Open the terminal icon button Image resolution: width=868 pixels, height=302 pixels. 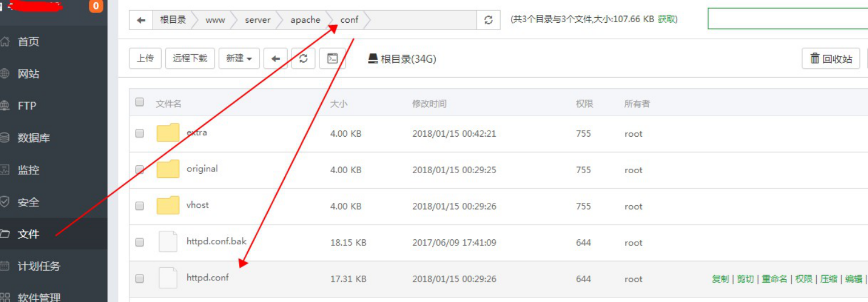pos(332,59)
